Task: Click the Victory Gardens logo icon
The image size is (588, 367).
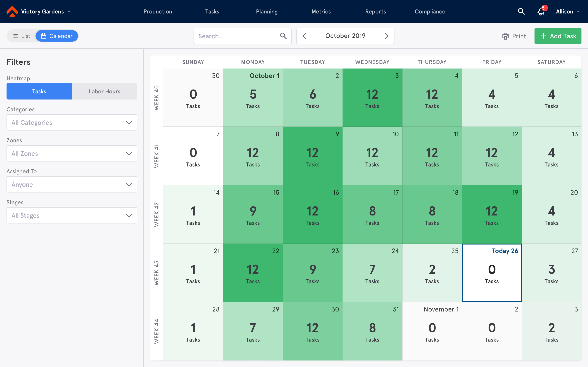Action: coord(12,11)
